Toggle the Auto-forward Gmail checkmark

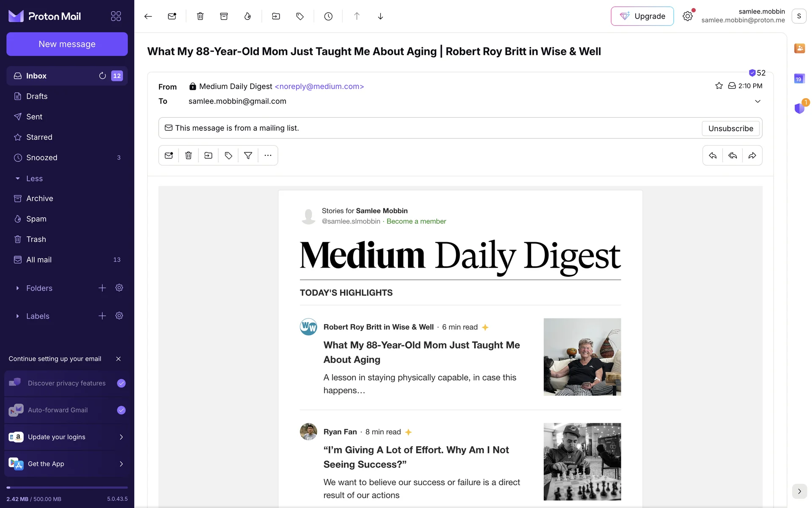121,410
